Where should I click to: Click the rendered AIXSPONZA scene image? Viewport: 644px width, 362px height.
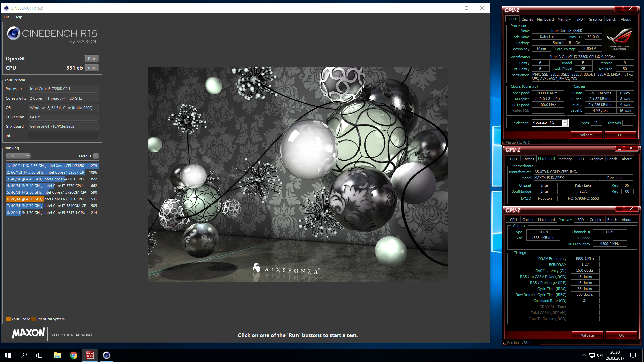coord(298,174)
